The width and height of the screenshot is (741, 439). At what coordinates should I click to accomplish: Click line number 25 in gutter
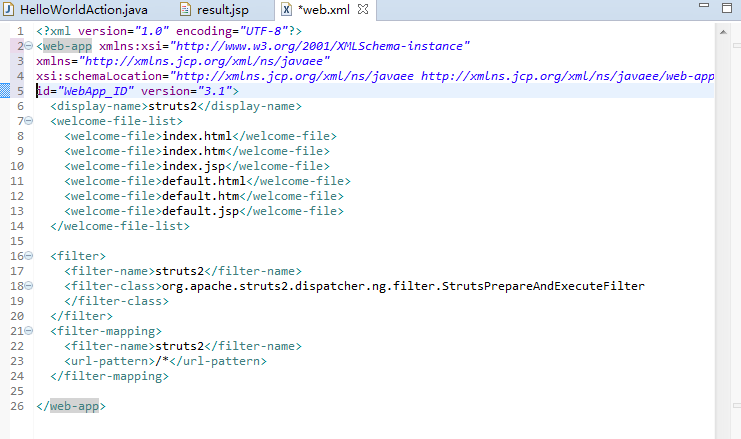(x=17, y=391)
